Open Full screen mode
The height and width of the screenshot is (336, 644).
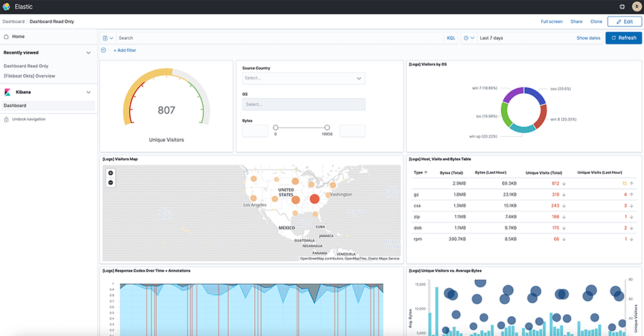[551, 22]
